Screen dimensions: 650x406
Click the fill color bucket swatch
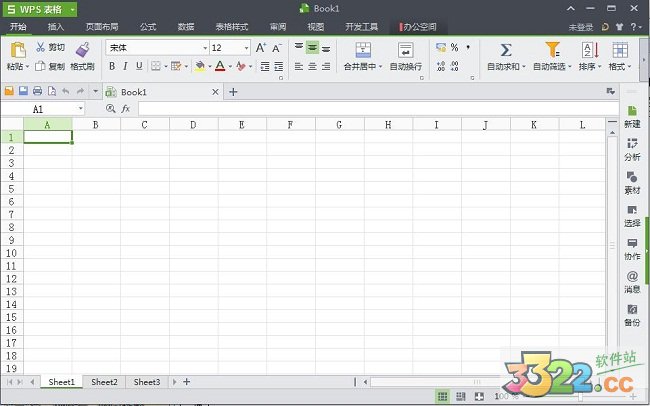point(200,66)
